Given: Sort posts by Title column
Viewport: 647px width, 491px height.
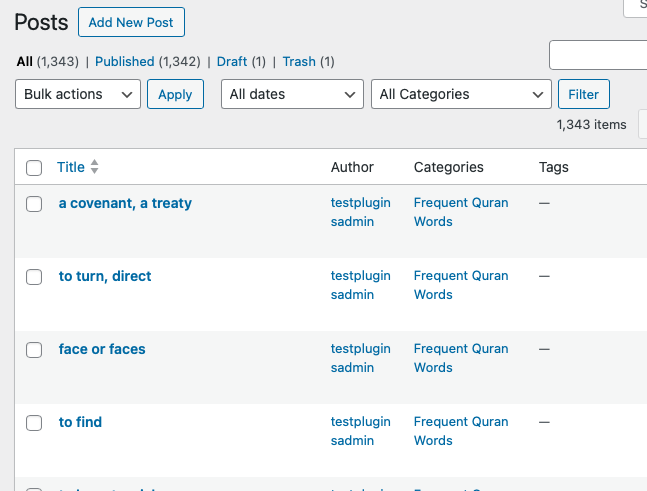Looking at the screenshot, I should (71, 167).
